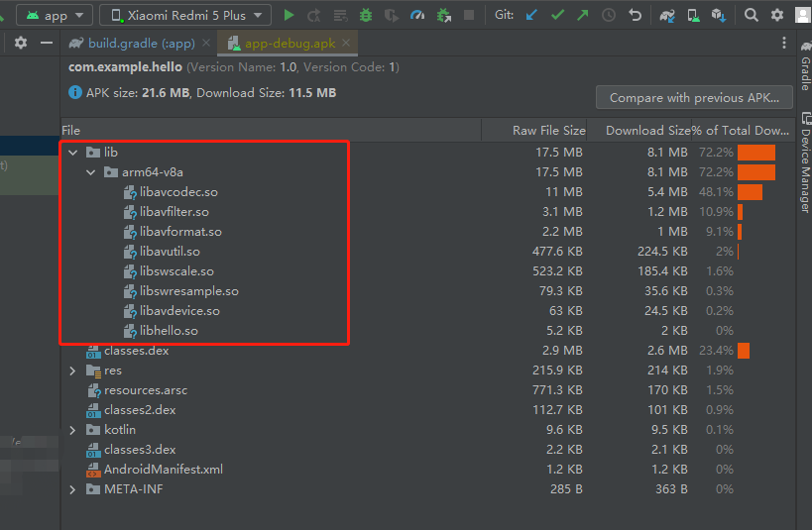Open the Device Manager side panel

(x=804, y=168)
